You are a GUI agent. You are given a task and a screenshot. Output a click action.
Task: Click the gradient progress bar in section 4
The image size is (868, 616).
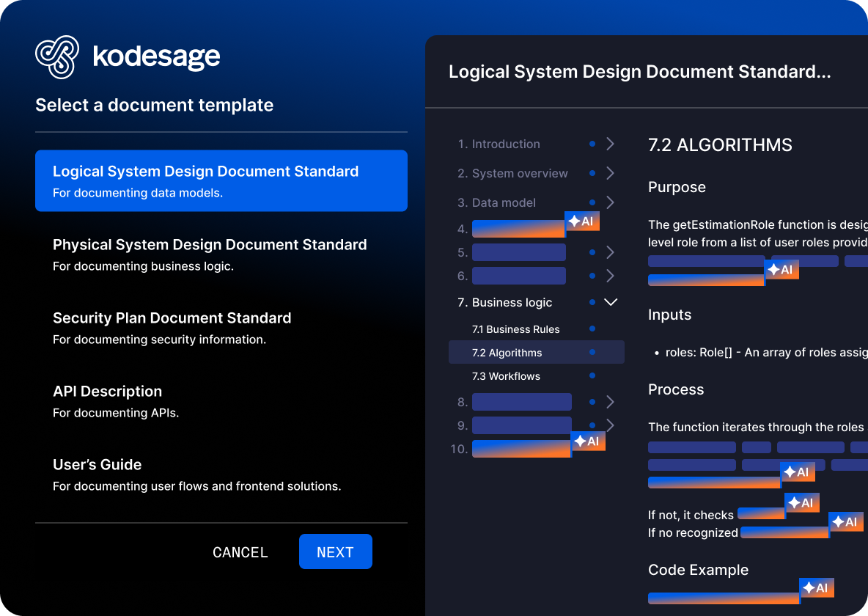click(x=518, y=229)
